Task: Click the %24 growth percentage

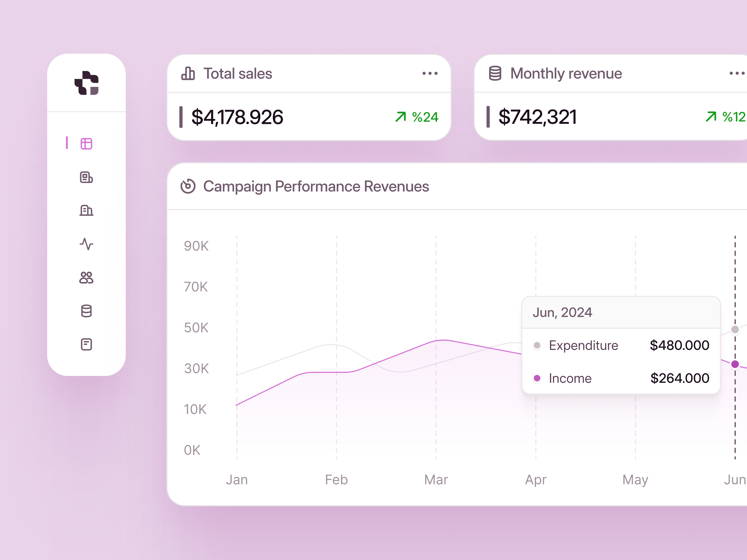Action: (x=425, y=117)
